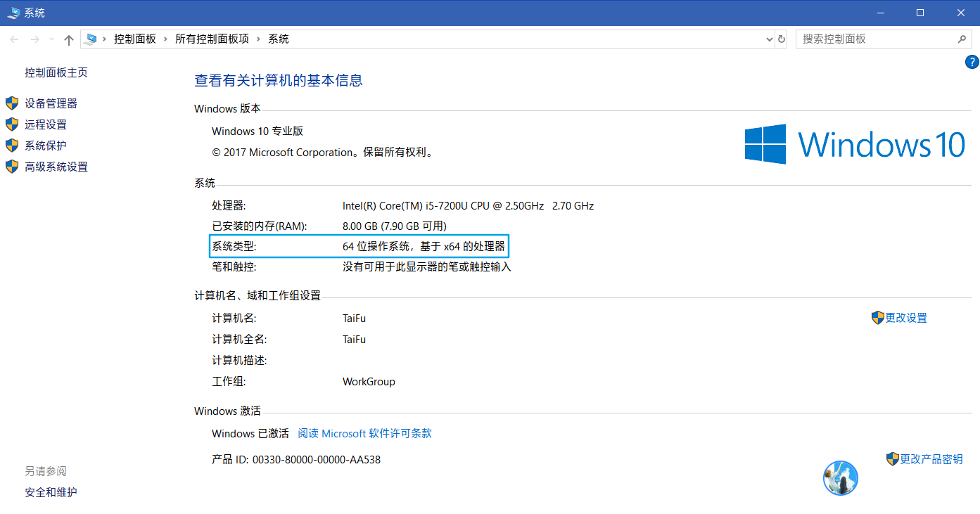The height and width of the screenshot is (514, 980).
Task: Expand chevron after 所有控制面板项 breadcrumb
Action: [260, 39]
